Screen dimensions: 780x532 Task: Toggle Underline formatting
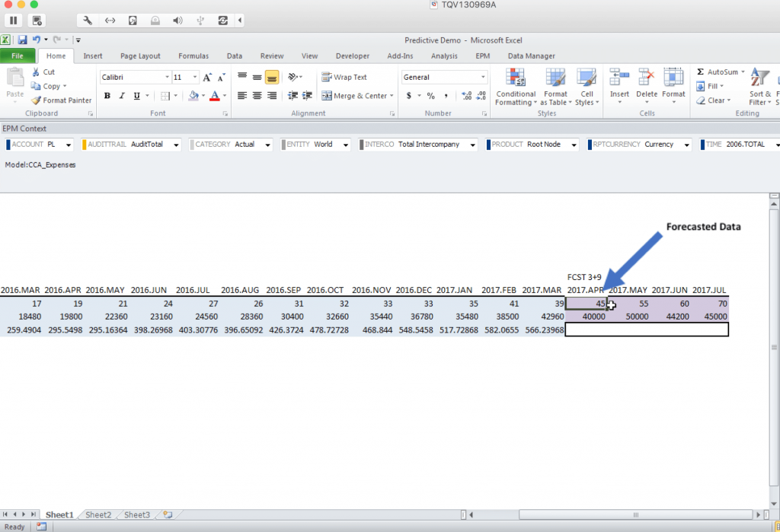pyautogui.click(x=137, y=96)
